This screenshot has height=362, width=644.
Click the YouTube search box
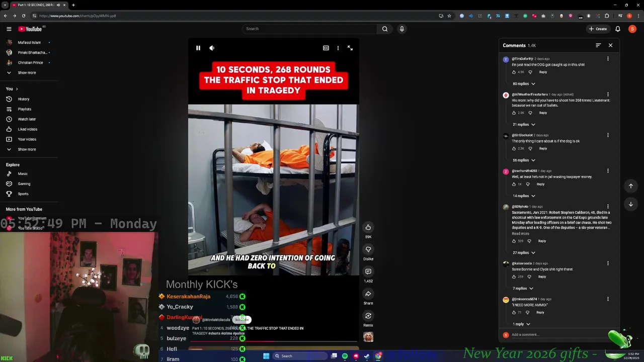coord(309,29)
